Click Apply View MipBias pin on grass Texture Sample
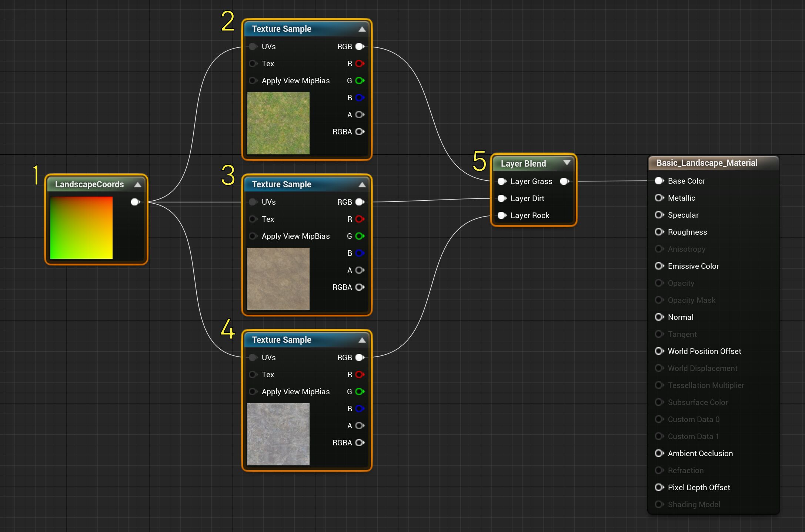Image resolution: width=805 pixels, height=532 pixels. [253, 80]
